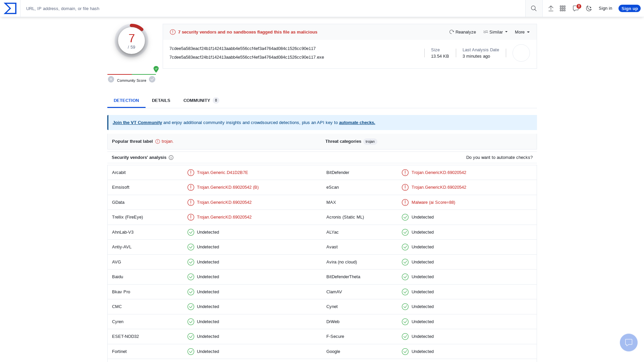Click the VirusTotal logo icon

pyautogui.click(x=10, y=8)
